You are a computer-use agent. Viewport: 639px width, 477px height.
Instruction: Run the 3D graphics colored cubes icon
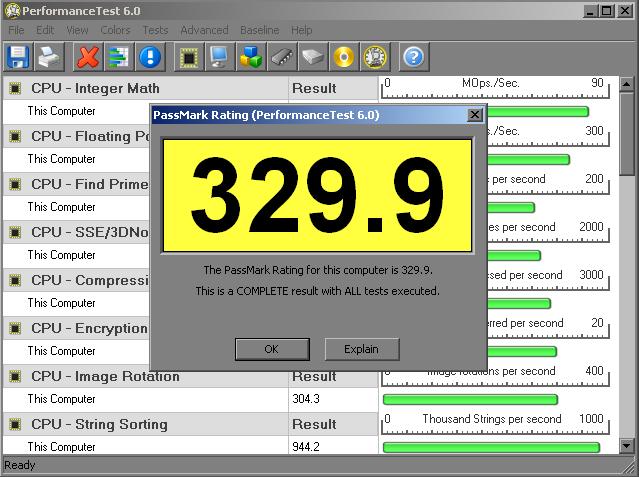(250, 57)
